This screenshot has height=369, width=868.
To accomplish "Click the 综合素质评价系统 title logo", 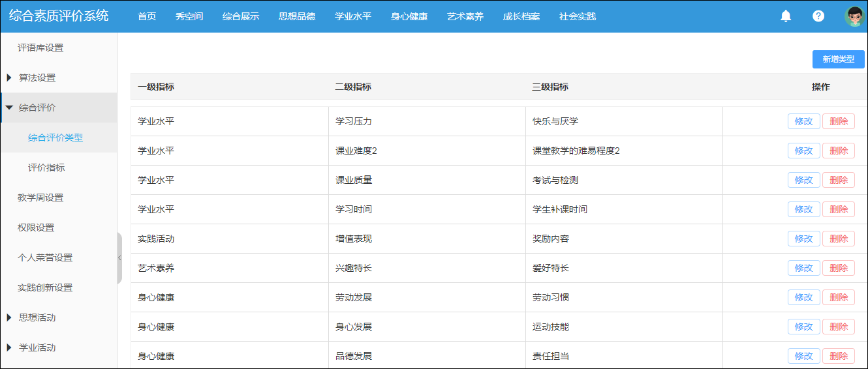I will point(59,16).
